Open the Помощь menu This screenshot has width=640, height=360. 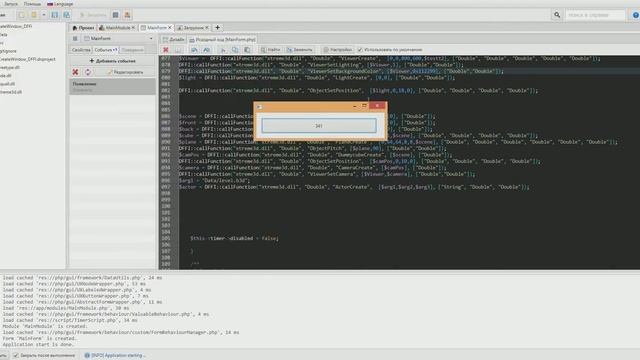coord(32,4)
